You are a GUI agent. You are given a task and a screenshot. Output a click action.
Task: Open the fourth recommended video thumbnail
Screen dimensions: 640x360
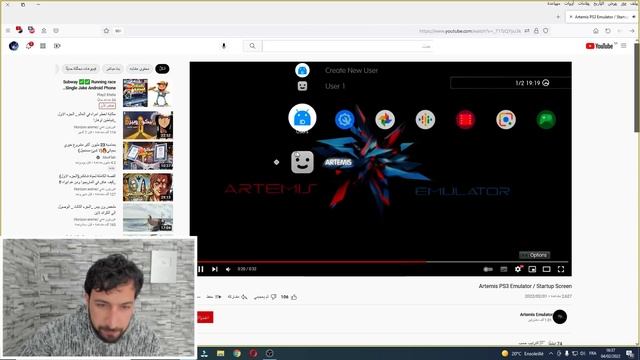[x=148, y=187]
